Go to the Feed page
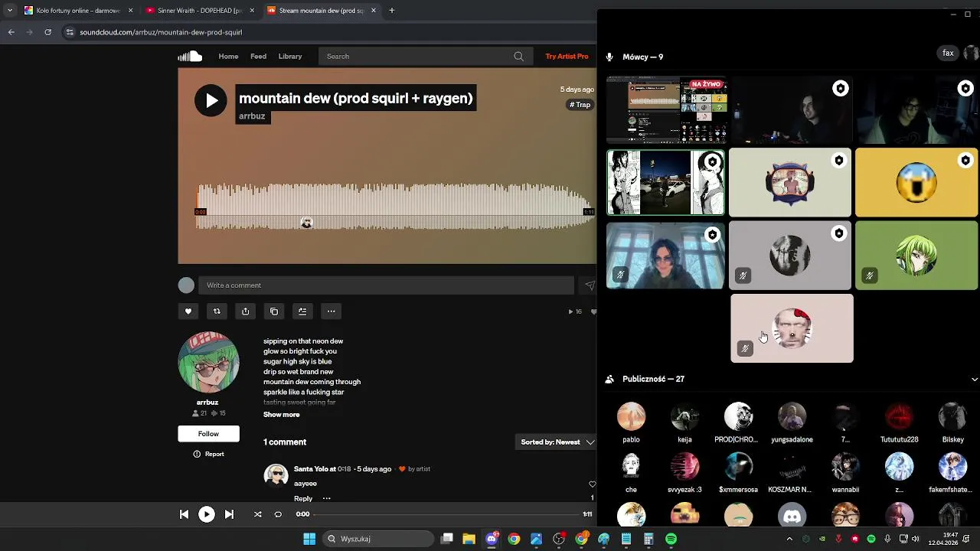980x551 pixels. pos(259,56)
